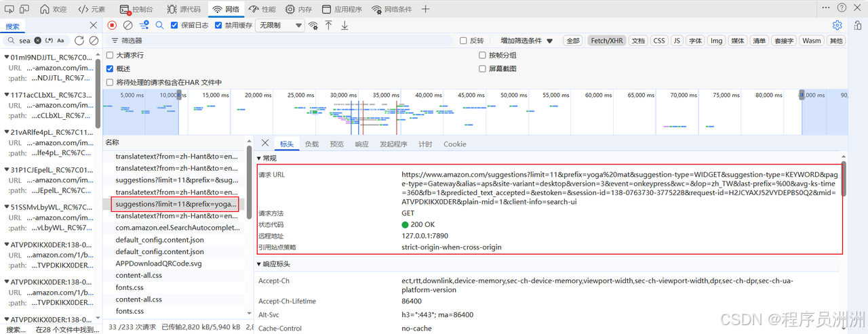Enable the 按帧分组 checkbox
Image resolution: width=868 pixels, height=334 pixels.
483,56
